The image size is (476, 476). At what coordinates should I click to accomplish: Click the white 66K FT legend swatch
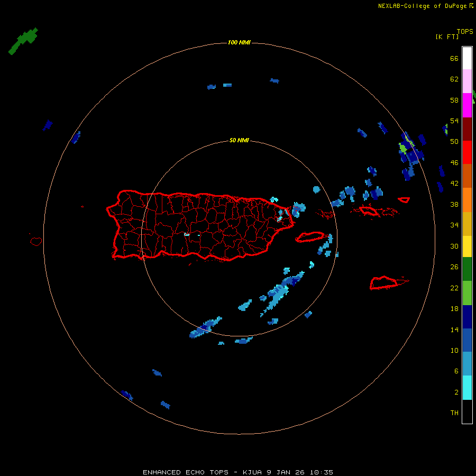467,58
